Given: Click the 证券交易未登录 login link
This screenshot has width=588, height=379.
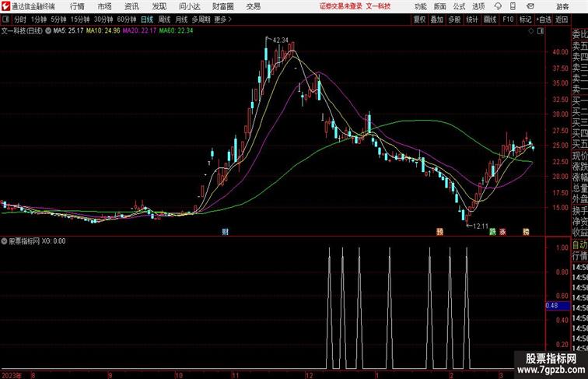Looking at the screenshot, I should [341, 6].
